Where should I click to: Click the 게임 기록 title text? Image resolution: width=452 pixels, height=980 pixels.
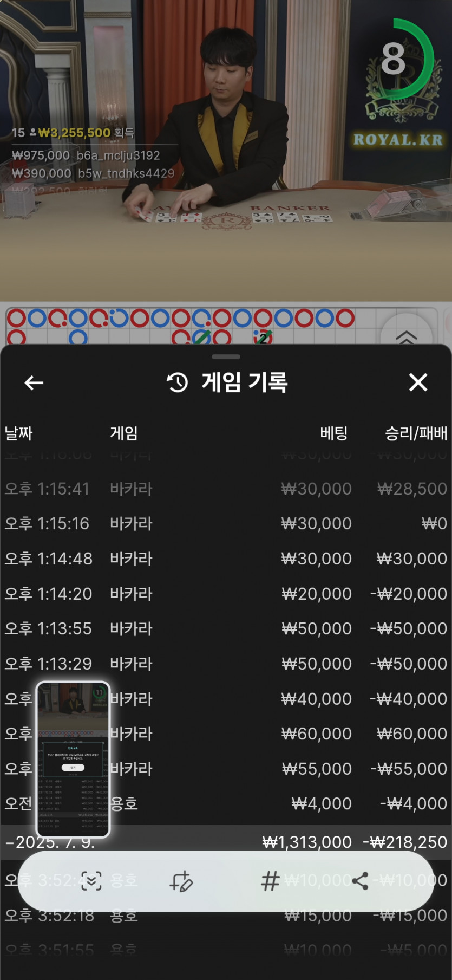(245, 382)
